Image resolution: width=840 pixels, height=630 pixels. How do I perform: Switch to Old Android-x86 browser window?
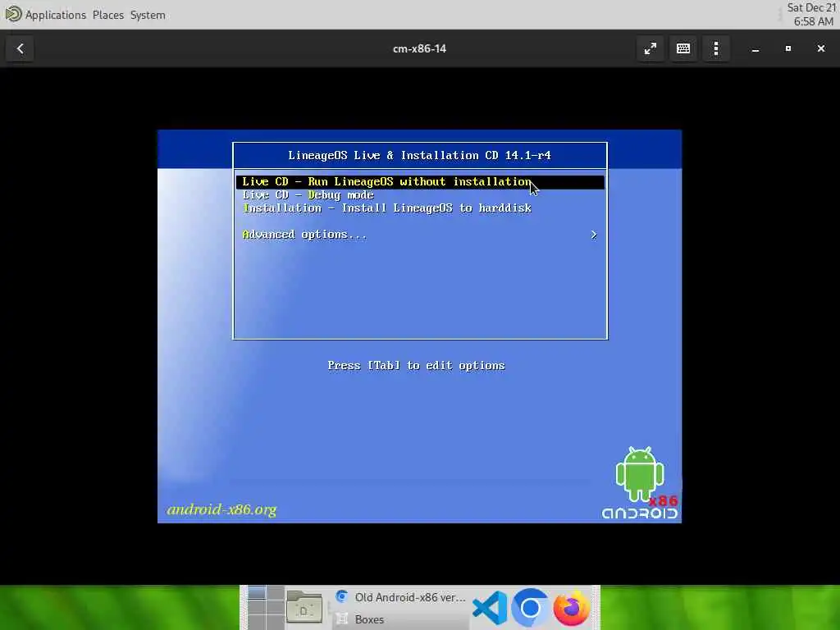400,597
